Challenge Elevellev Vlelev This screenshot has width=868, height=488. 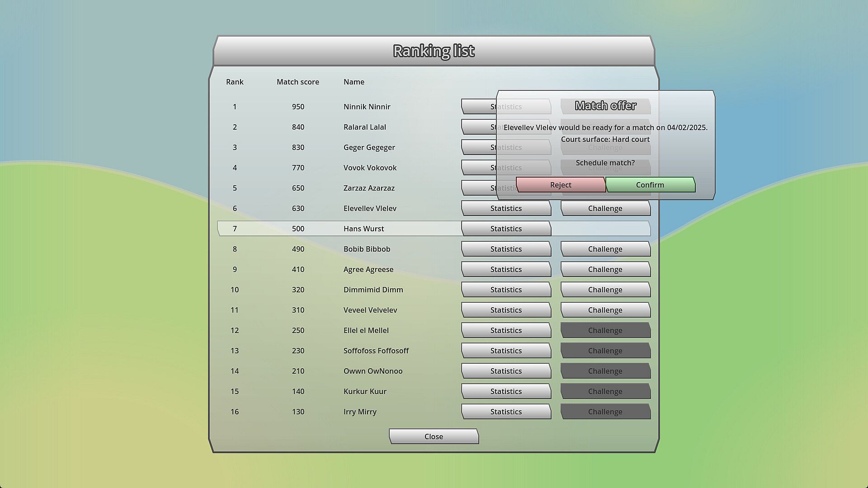[605, 208]
